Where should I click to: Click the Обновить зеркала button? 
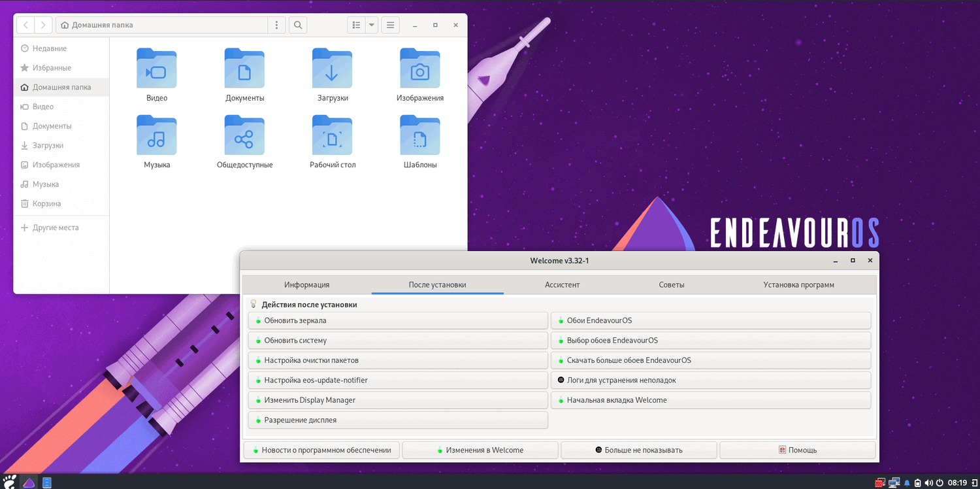coord(398,320)
